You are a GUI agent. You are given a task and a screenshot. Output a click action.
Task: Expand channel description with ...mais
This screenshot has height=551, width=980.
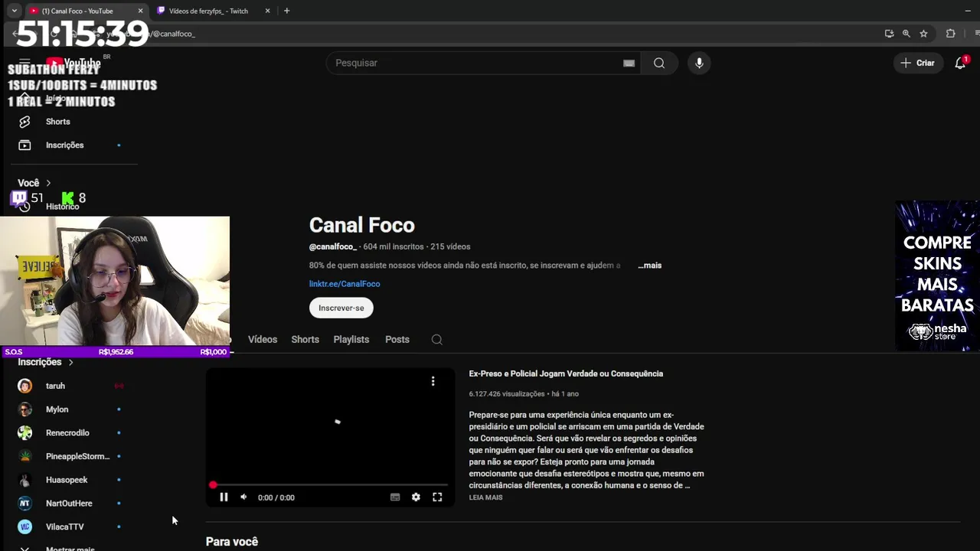[x=649, y=266]
